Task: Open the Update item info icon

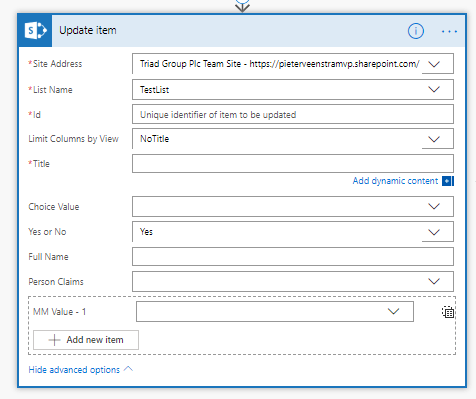Action: (416, 31)
